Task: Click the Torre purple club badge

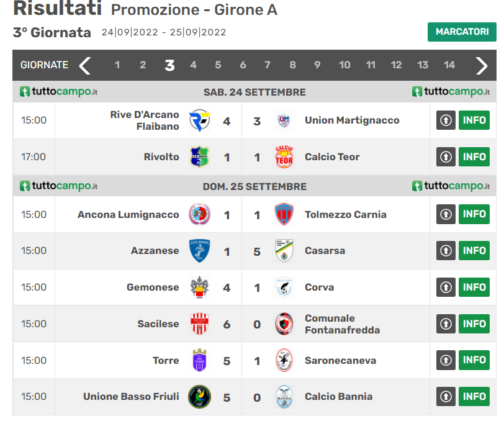Action: tap(199, 360)
